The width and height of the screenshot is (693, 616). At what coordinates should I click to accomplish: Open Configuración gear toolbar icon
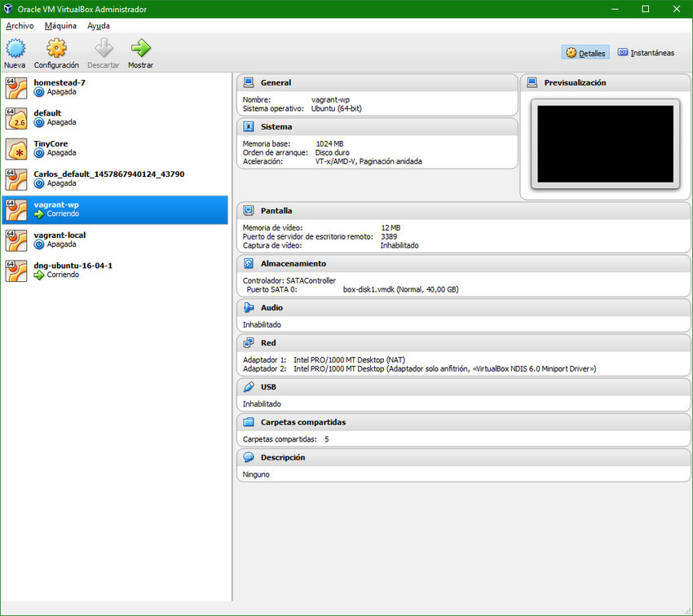click(x=56, y=48)
